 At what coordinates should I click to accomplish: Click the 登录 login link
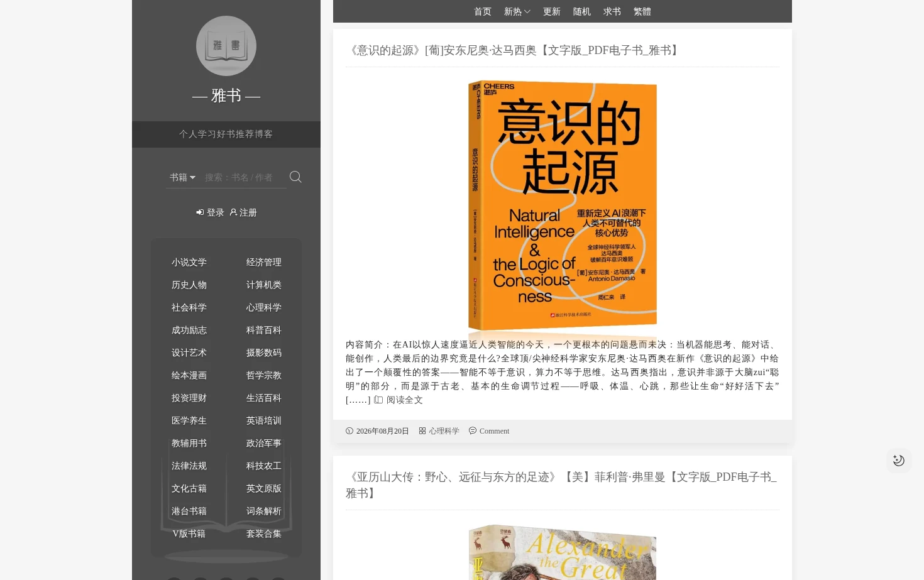click(211, 212)
